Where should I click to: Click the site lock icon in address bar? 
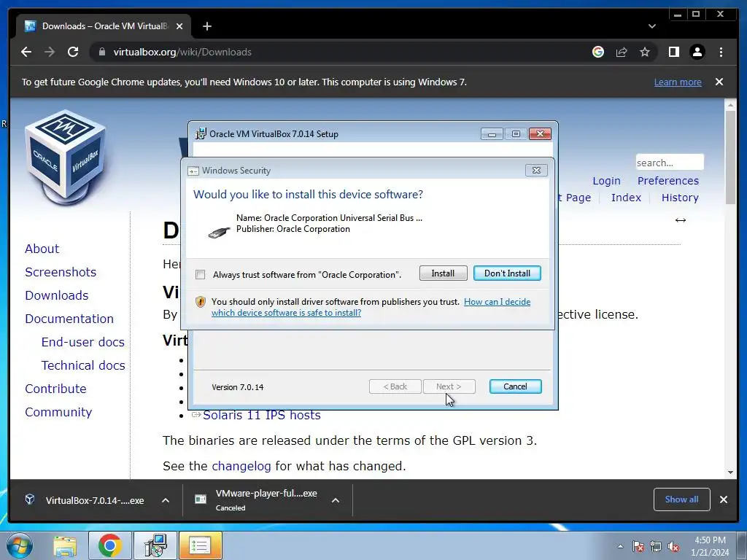coord(101,52)
